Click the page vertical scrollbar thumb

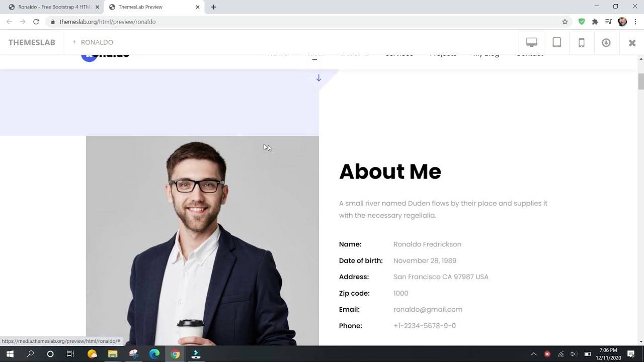click(641, 81)
